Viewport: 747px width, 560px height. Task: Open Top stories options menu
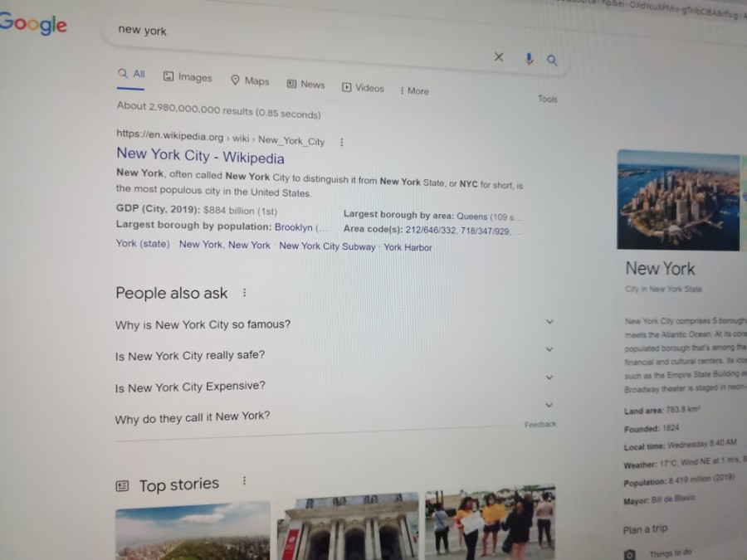coord(244,480)
